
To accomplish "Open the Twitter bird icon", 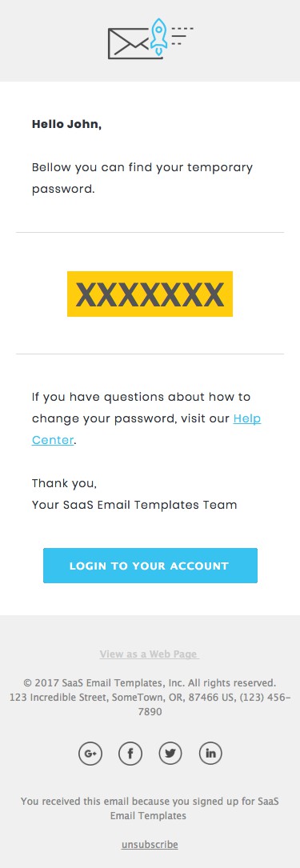I will 170,754.
